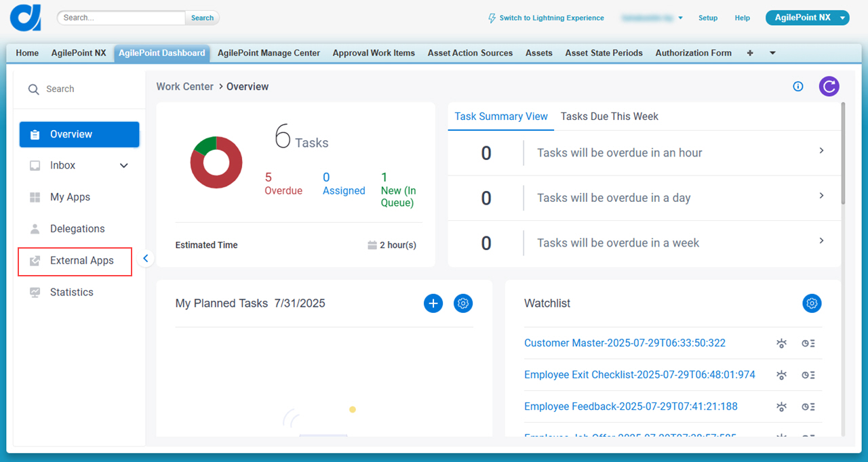Add a new planned task

pos(433,303)
